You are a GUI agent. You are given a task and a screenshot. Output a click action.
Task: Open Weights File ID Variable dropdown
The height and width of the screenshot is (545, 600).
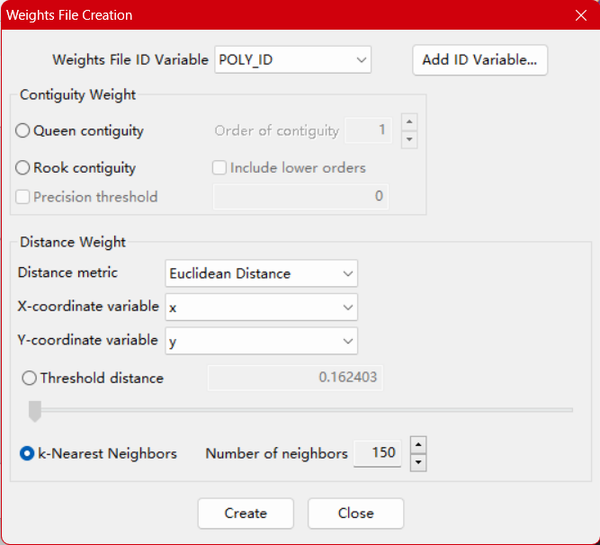pyautogui.click(x=293, y=60)
